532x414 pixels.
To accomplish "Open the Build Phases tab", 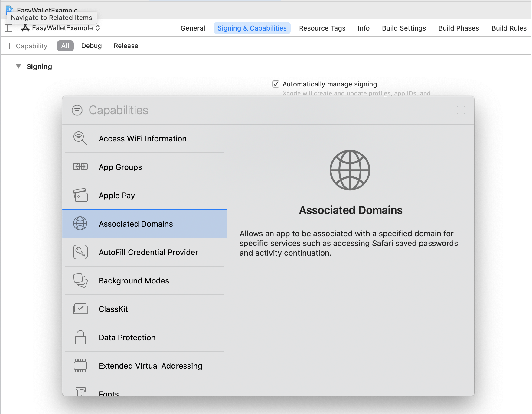I will [459, 28].
